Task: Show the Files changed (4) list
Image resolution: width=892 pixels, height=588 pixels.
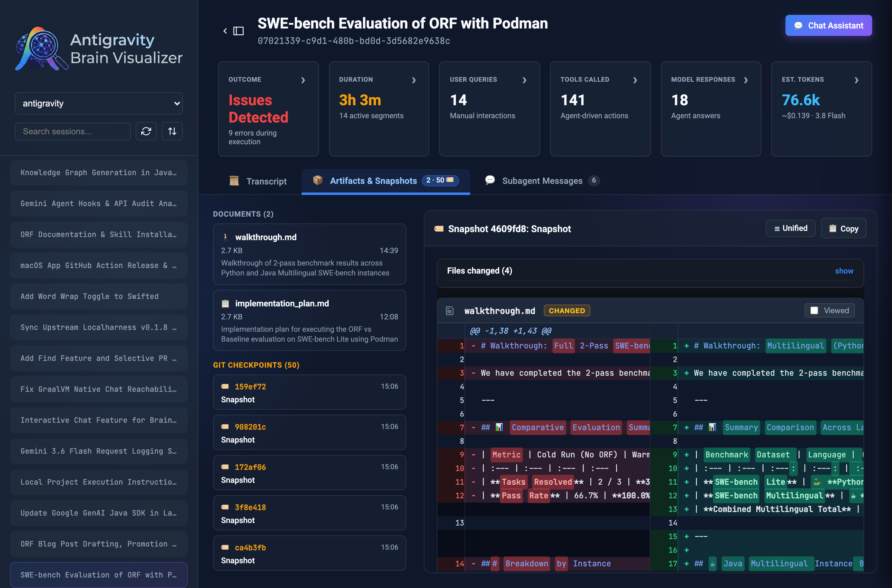Action: pos(844,271)
